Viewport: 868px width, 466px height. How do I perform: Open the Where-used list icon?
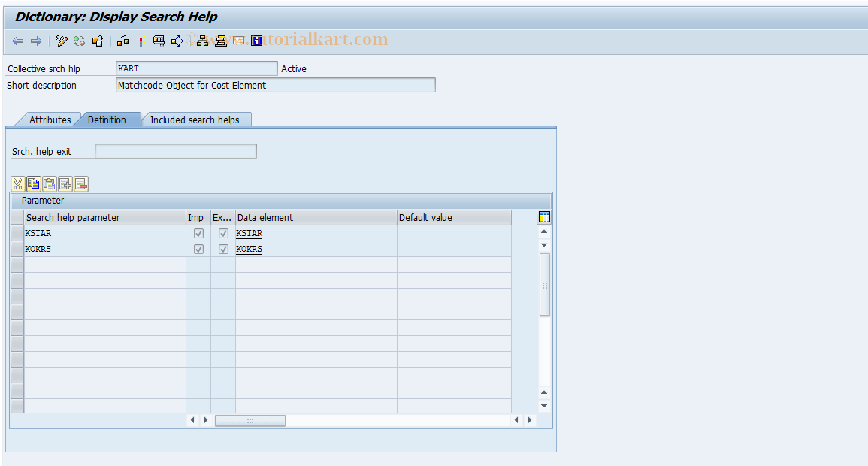click(x=122, y=41)
